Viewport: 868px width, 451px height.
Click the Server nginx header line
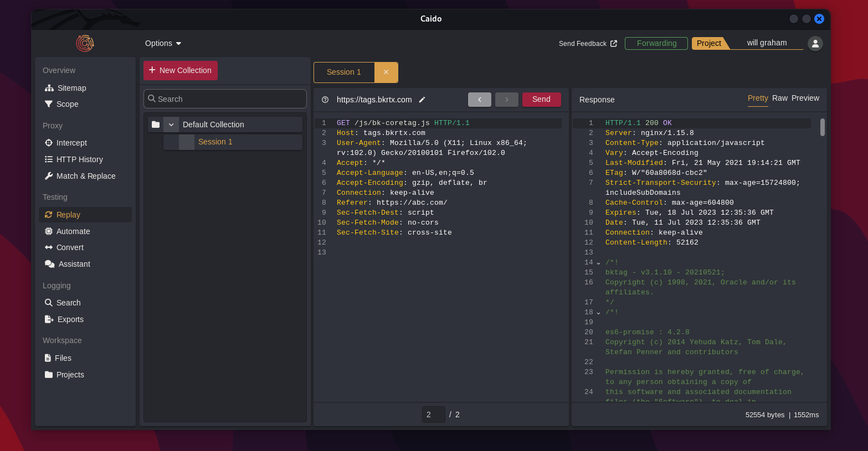click(x=649, y=133)
